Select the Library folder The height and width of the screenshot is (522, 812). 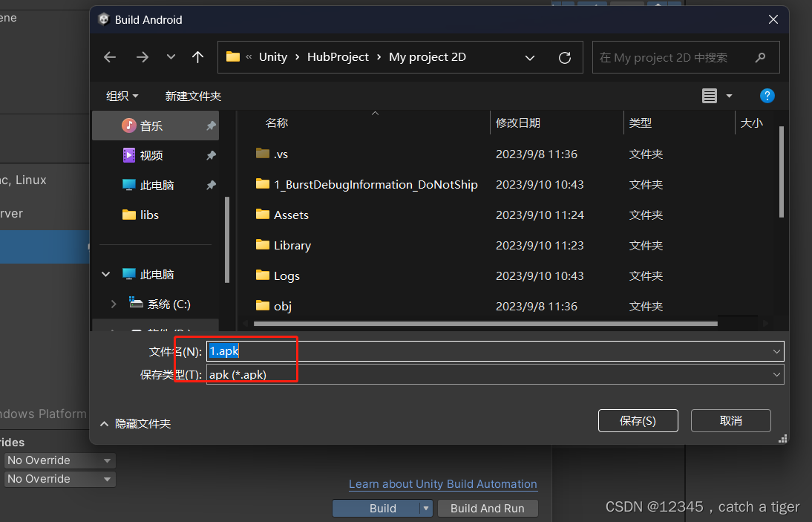coord(292,246)
